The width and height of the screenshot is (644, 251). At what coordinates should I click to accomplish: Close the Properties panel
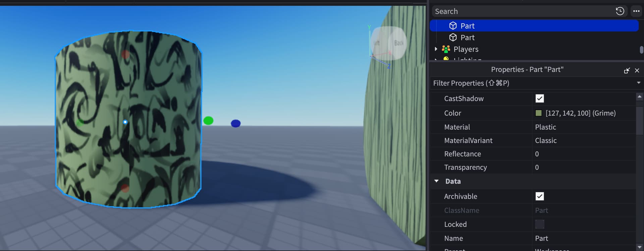(x=637, y=70)
